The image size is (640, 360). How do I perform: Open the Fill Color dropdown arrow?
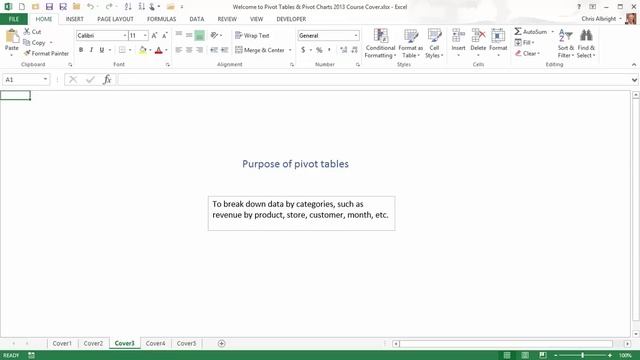coord(150,50)
